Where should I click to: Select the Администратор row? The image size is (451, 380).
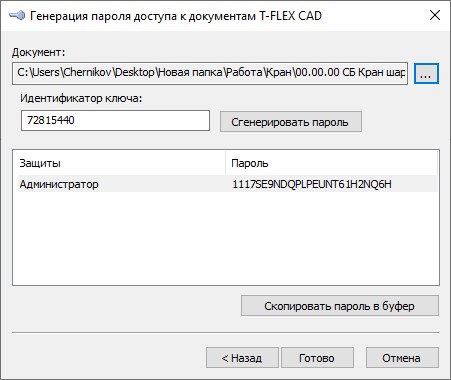pos(227,184)
